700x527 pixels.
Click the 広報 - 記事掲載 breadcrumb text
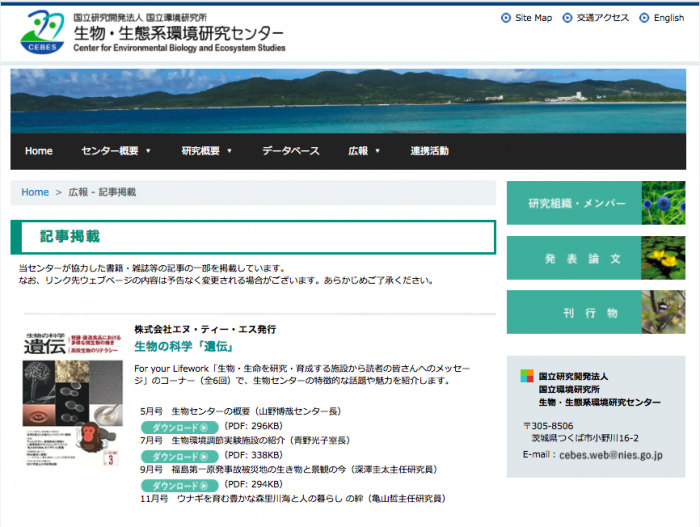[102, 192]
